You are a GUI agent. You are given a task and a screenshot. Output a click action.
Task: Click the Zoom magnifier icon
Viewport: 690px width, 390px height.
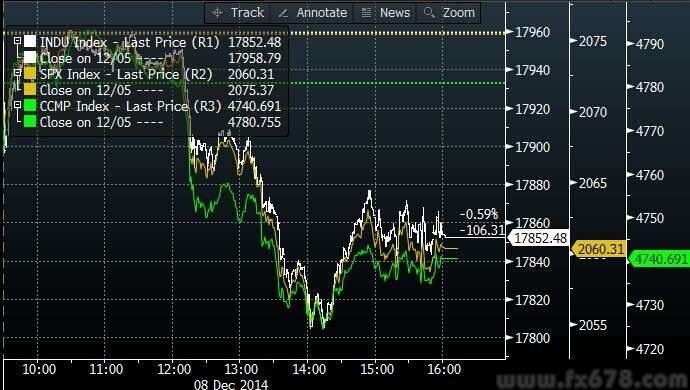pos(429,13)
